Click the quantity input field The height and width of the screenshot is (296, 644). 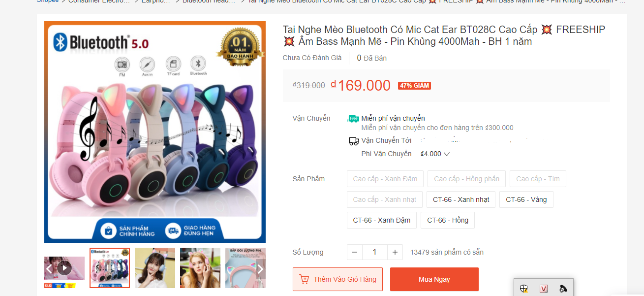(x=374, y=252)
